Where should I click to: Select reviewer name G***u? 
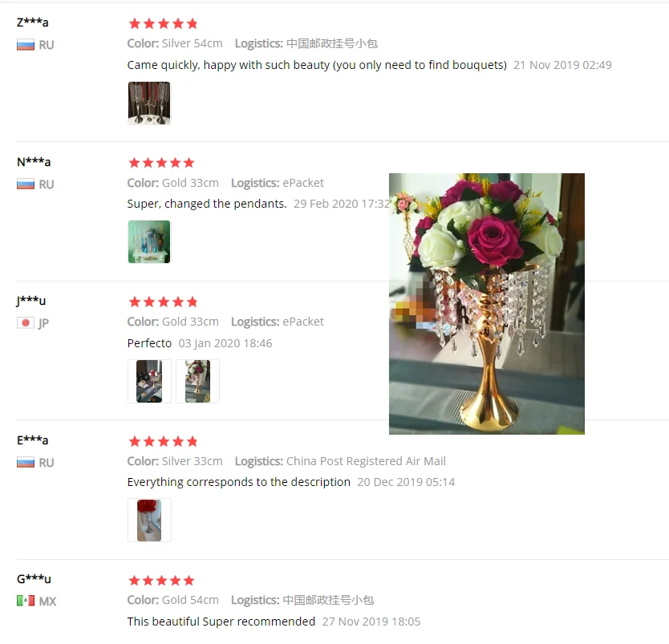(34, 579)
